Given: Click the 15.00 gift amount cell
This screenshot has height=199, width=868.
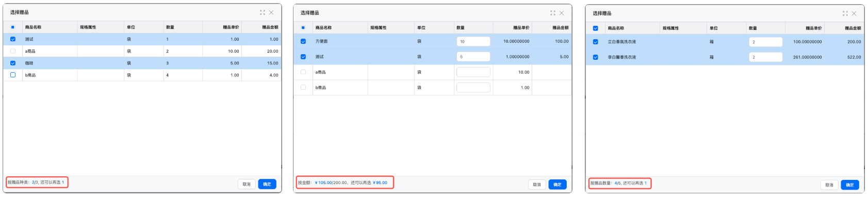Looking at the screenshot, I should 261,63.
